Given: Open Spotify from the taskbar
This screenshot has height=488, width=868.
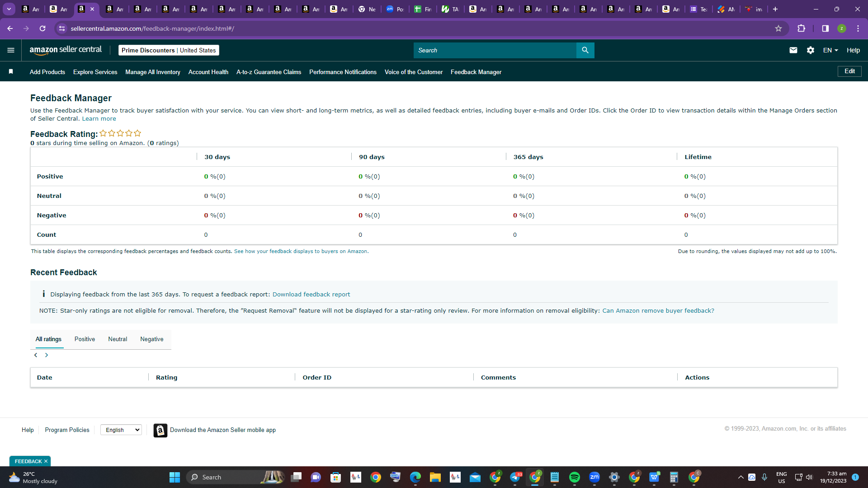Looking at the screenshot, I should coord(575,477).
